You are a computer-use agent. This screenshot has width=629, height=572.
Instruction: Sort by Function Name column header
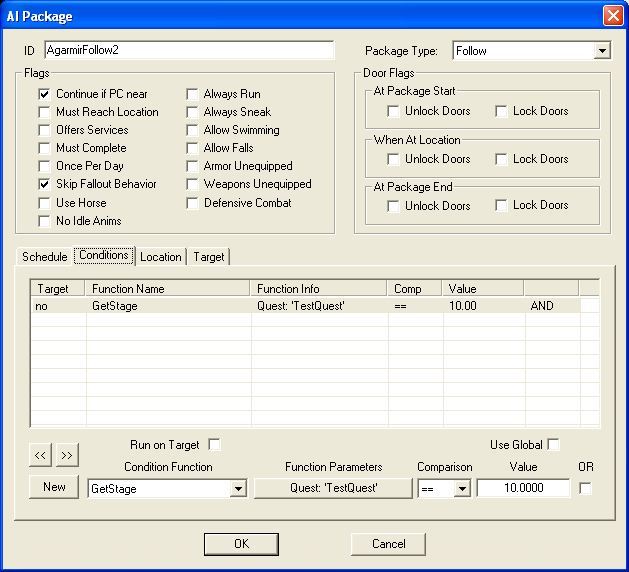[168, 289]
